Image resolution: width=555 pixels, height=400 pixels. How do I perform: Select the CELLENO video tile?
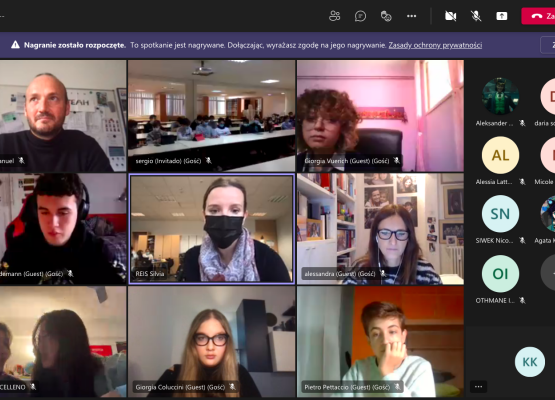point(63,342)
